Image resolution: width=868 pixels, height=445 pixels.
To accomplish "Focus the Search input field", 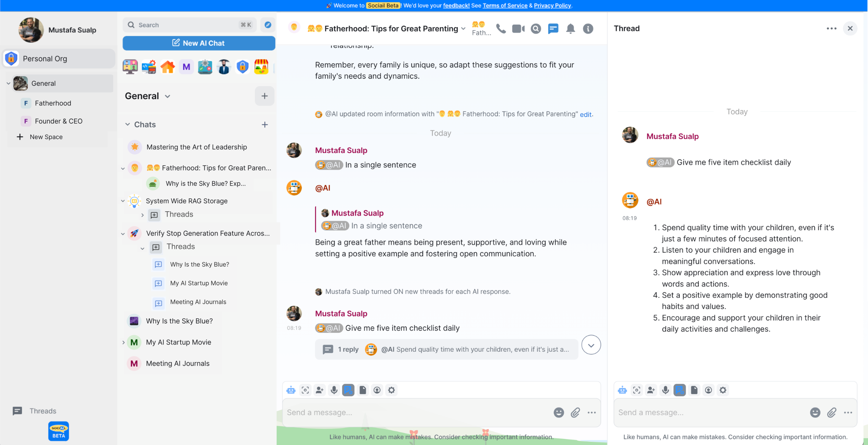I will (190, 25).
